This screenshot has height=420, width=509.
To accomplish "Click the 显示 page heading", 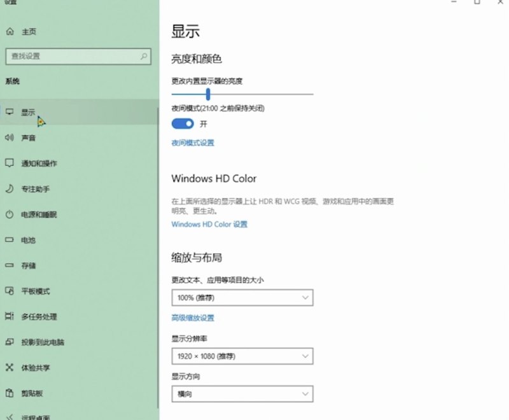I will point(185,31).
